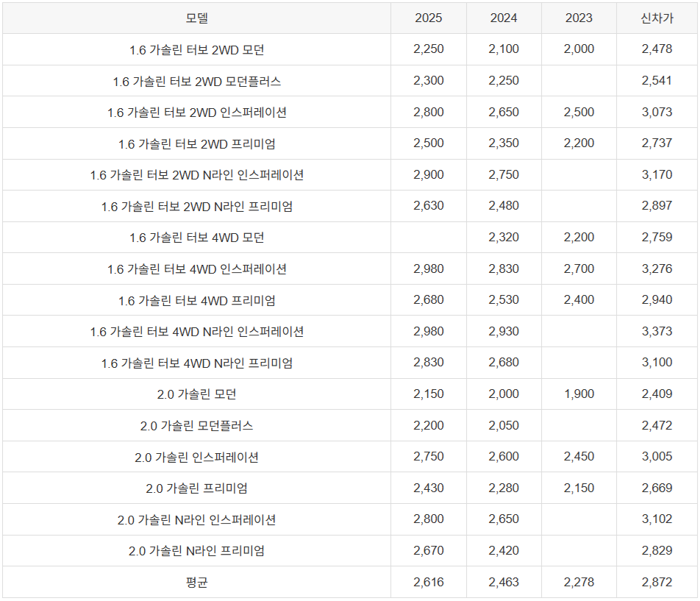Click 2025 price 2,430

click(429, 488)
